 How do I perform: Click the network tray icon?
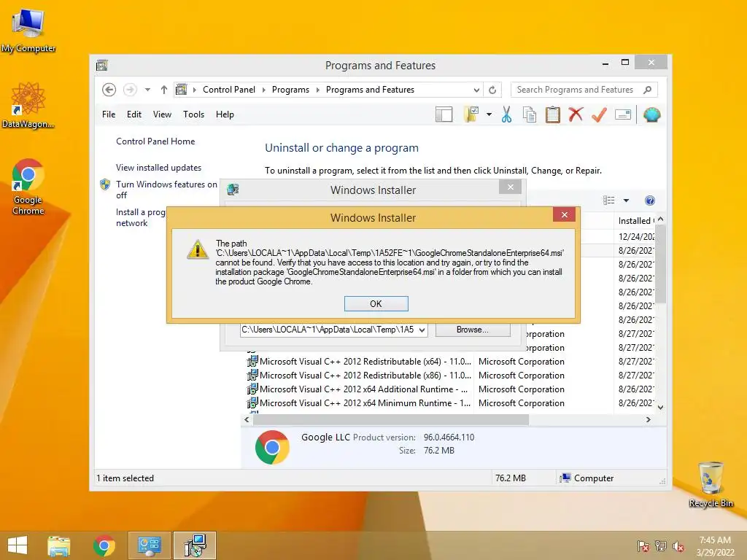tap(661, 546)
